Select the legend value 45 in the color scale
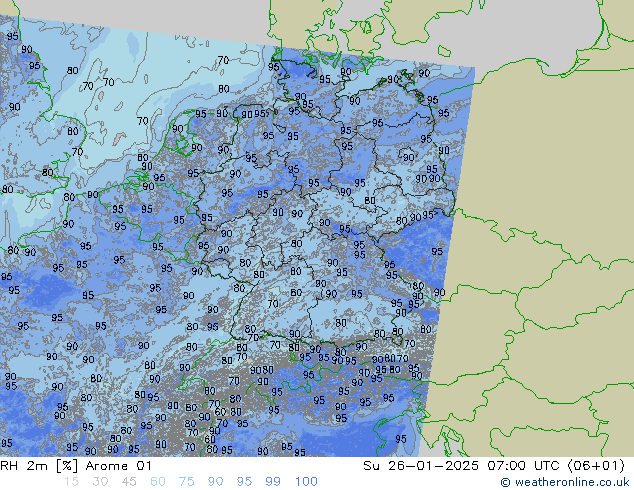The height and width of the screenshot is (490, 634). click(129, 482)
